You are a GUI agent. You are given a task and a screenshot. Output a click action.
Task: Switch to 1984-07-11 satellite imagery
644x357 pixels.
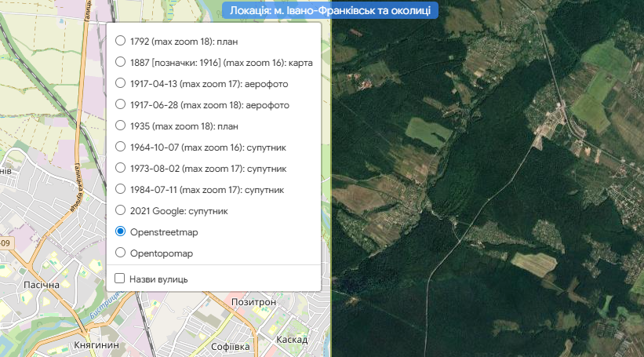[x=120, y=189]
